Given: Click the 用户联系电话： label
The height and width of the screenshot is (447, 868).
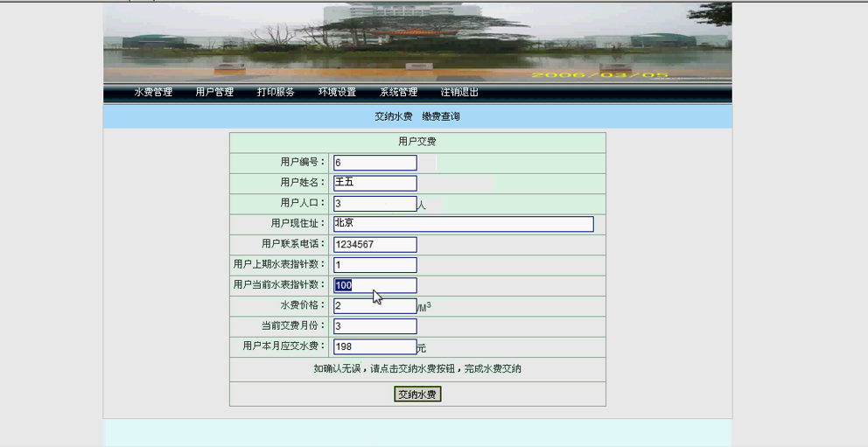Looking at the screenshot, I should coord(294,244).
